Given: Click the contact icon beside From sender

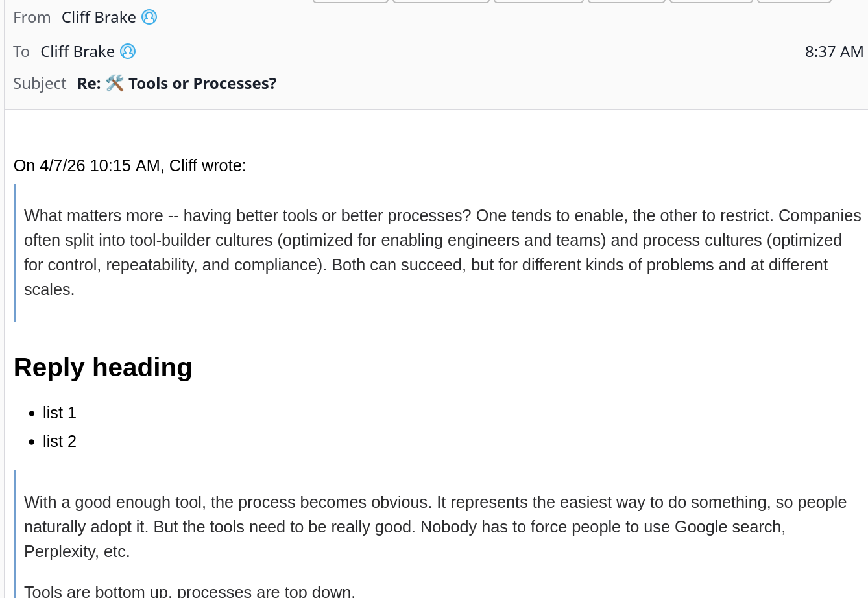Looking at the screenshot, I should click(x=149, y=18).
